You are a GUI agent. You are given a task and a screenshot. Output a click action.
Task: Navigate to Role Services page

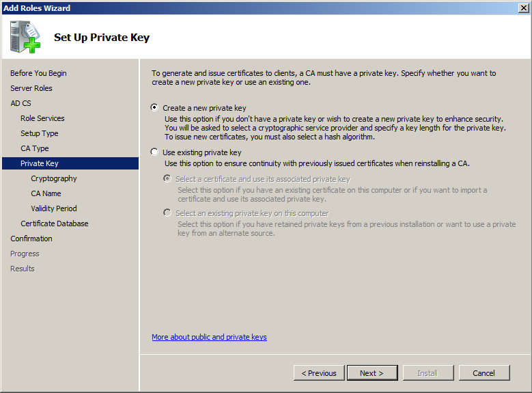42,118
